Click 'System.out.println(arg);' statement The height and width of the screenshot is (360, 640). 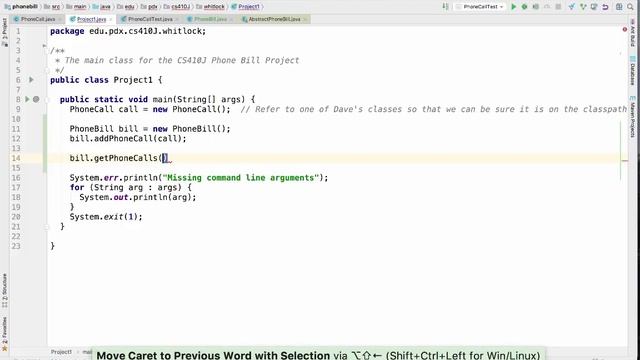tap(138, 197)
